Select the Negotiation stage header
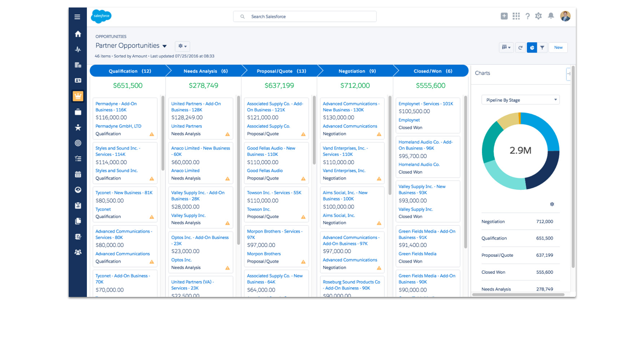This screenshot has width=644, height=343. point(356,71)
